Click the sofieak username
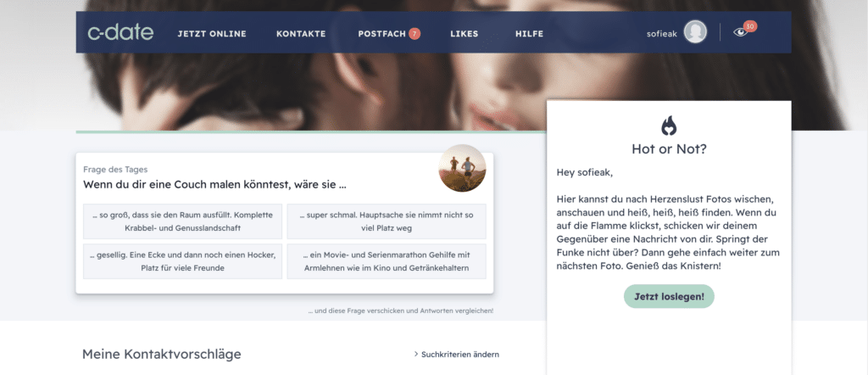Screen dimensions: 868x375 point(662,34)
